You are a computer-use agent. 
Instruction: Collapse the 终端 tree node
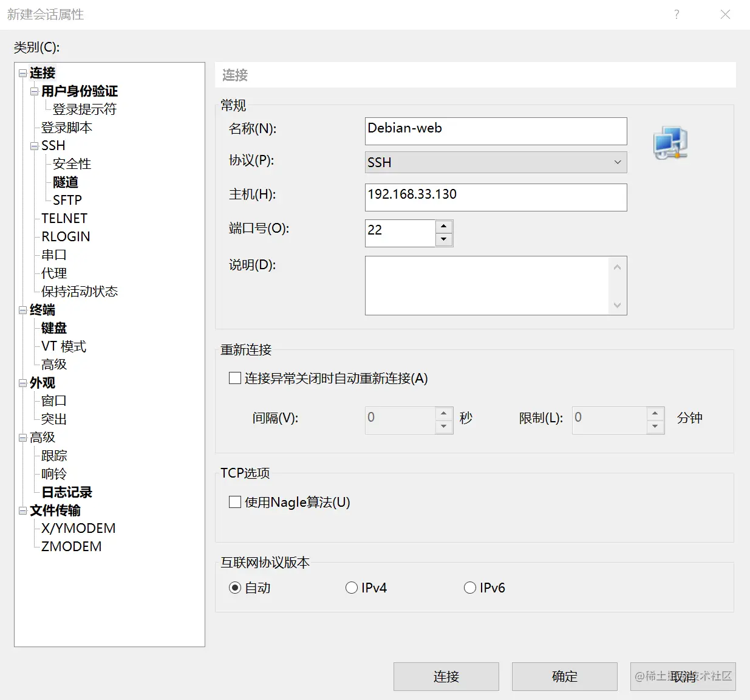[x=22, y=310]
